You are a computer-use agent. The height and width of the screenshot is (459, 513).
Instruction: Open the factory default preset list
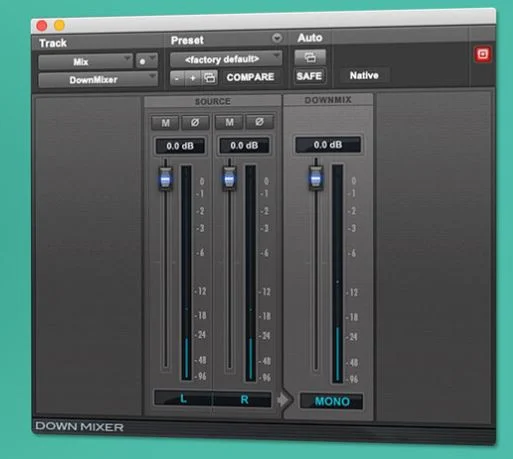(x=226, y=59)
